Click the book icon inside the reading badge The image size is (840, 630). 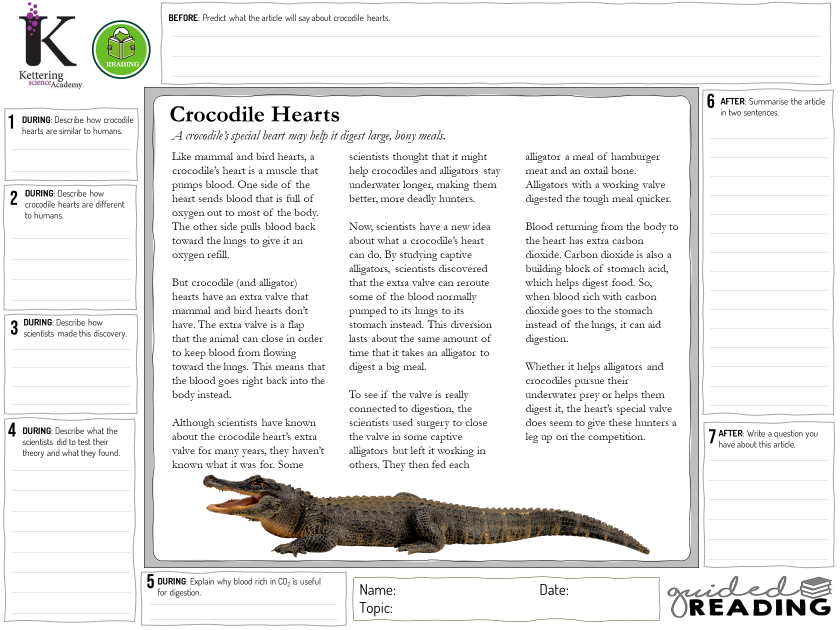pos(121,44)
